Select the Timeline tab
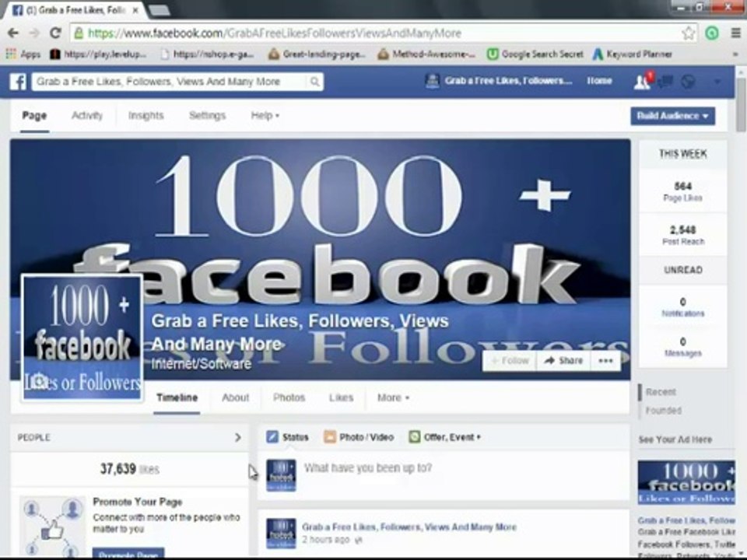Image resolution: width=747 pixels, height=560 pixels. tap(177, 397)
